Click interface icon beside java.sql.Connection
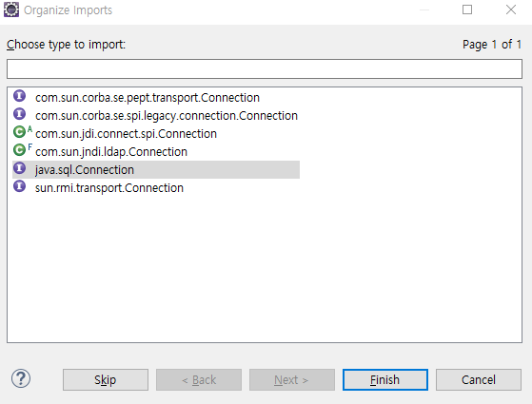 pos(19,168)
